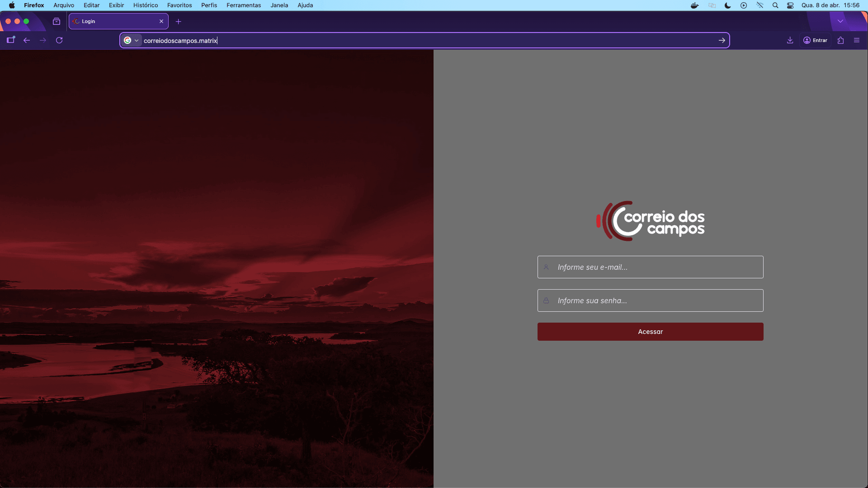Click the Entrar account button
Viewport: 868px width, 488px height.
point(815,40)
